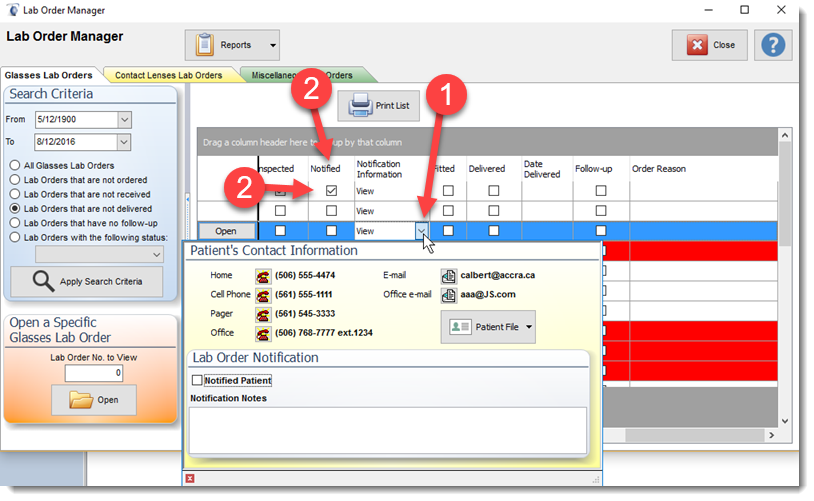Screen dimensions: 814x501
Task: Click the Pager phone icon
Action: 263,313
